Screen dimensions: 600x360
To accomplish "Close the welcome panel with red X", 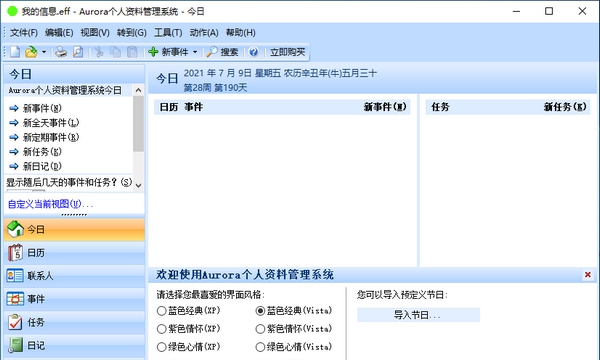I will 588,275.
